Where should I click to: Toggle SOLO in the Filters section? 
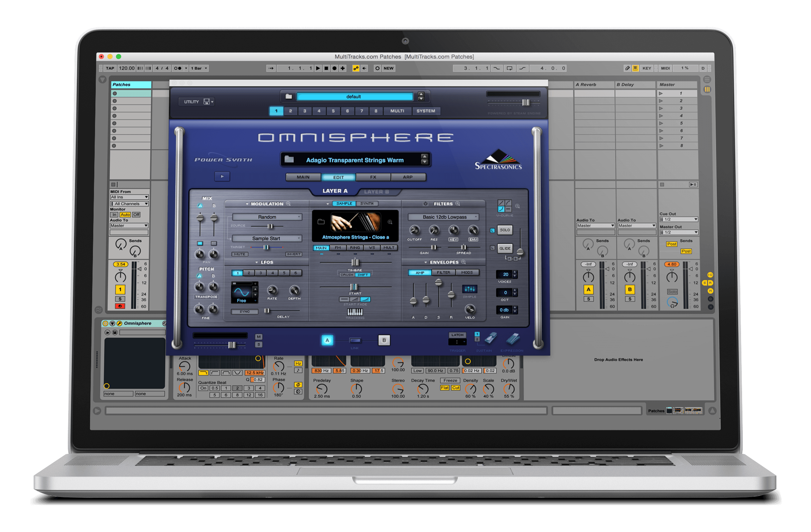tap(504, 230)
